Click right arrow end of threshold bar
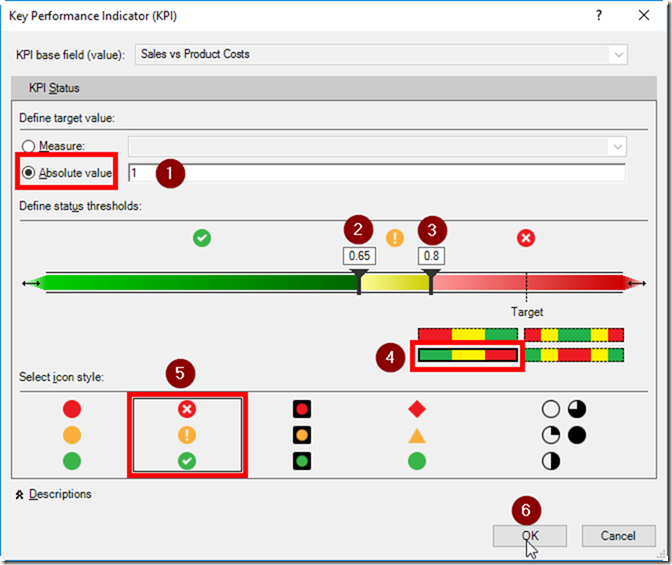 (636, 283)
